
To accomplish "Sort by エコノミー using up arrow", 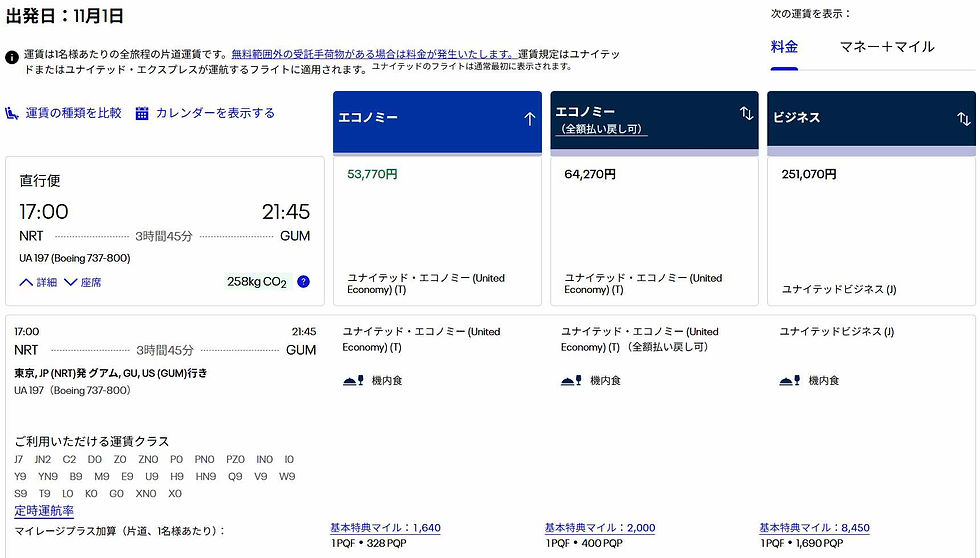I will coord(529,119).
